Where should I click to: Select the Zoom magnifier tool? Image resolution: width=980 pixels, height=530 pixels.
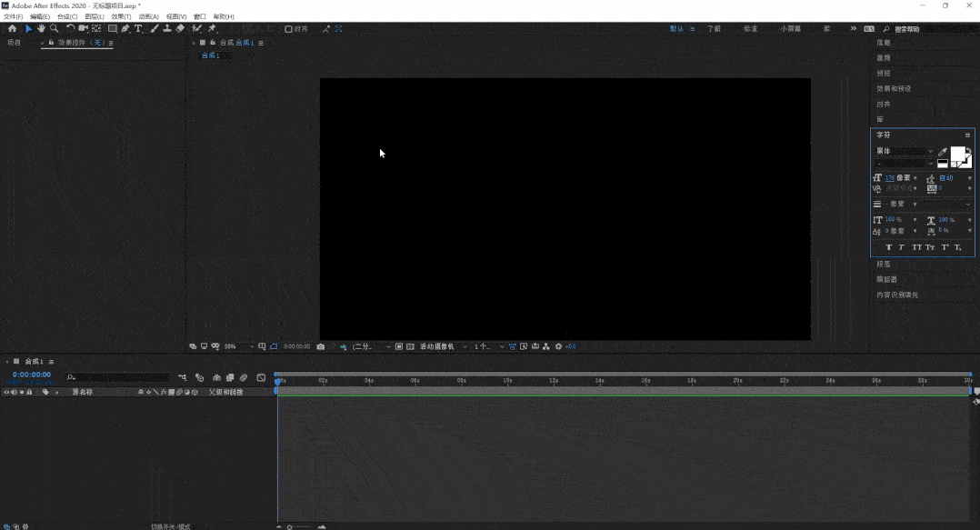55,29
